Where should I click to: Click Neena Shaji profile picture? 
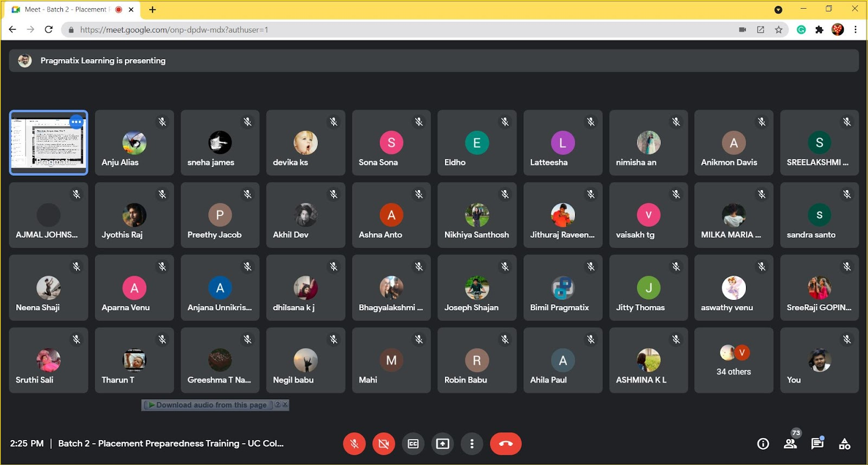(x=49, y=288)
